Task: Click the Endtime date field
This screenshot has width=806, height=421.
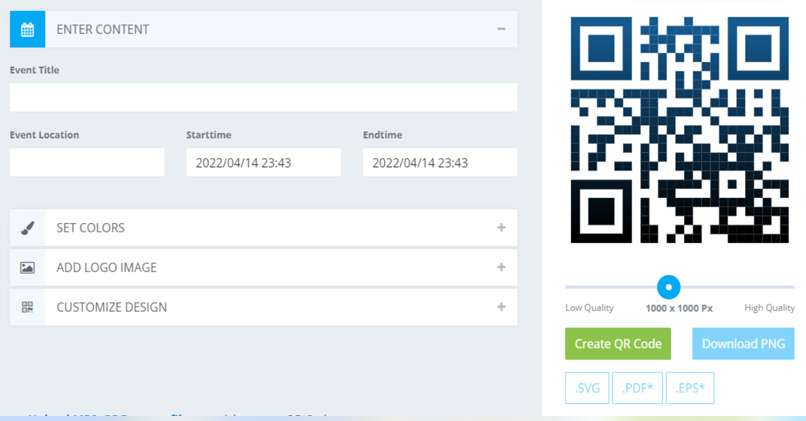Action: pos(440,162)
